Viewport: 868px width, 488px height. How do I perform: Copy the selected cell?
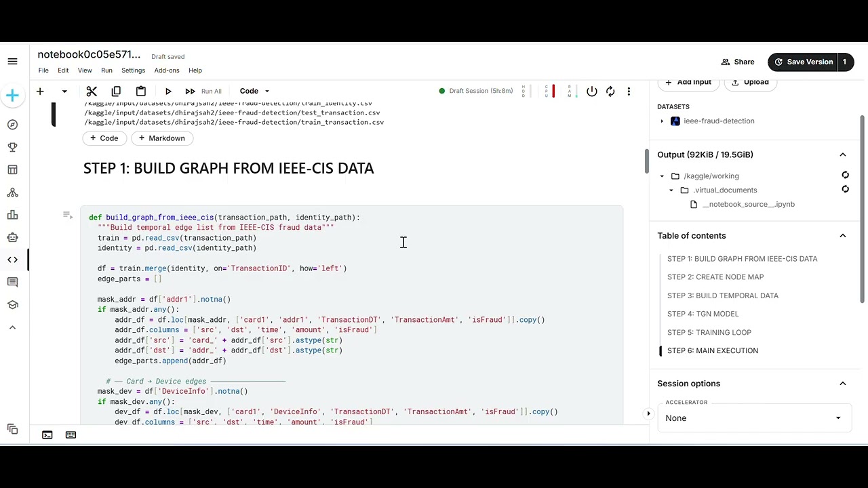(x=116, y=91)
